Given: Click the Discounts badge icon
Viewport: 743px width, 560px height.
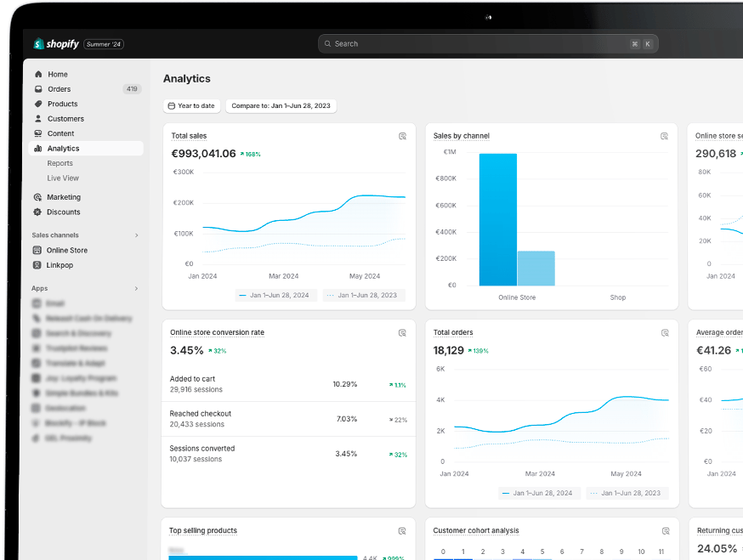Looking at the screenshot, I should (37, 212).
